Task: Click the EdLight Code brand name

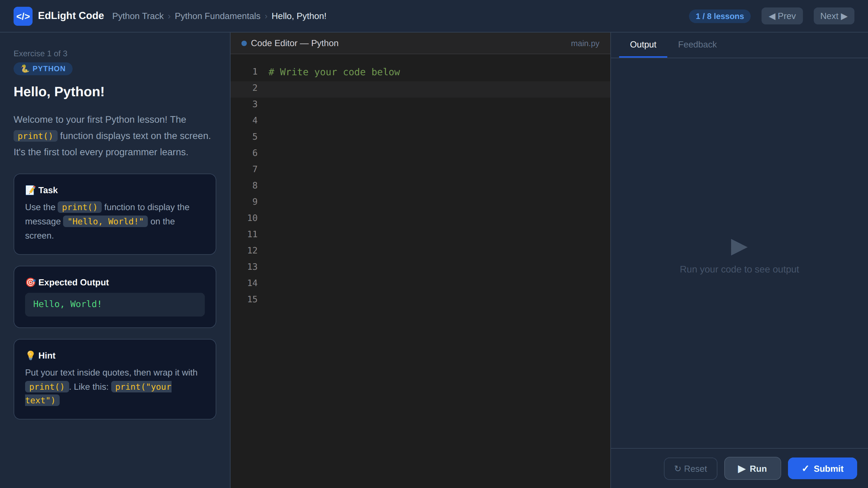Action: [71, 16]
